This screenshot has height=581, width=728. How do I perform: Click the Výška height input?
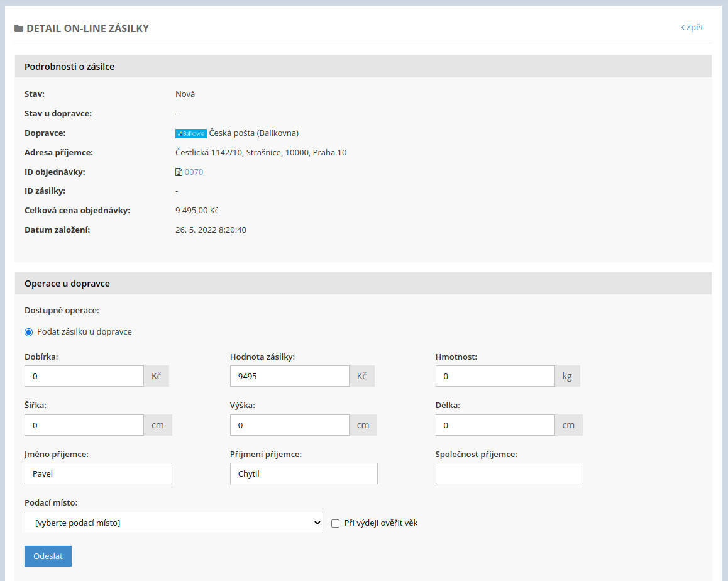(x=289, y=425)
